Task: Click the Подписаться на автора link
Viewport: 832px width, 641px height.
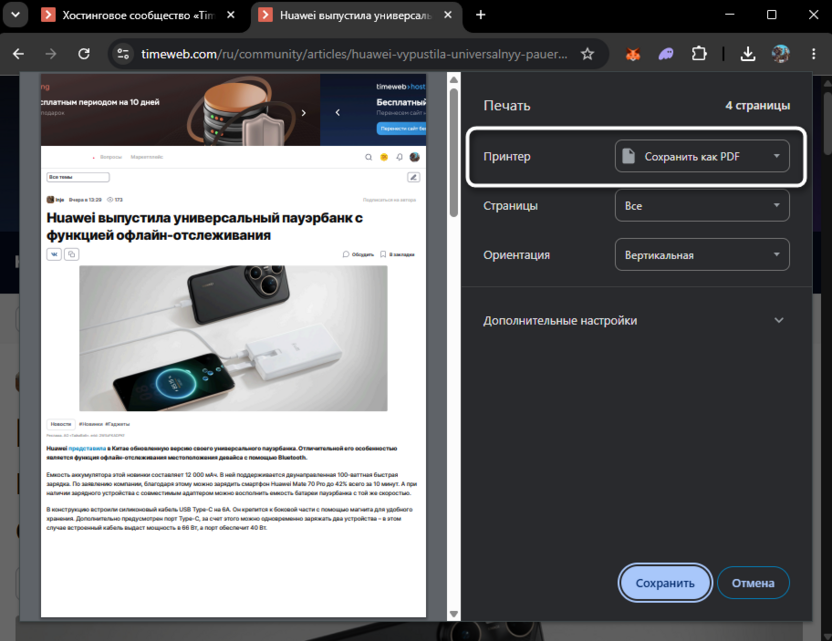Action: 389,200
